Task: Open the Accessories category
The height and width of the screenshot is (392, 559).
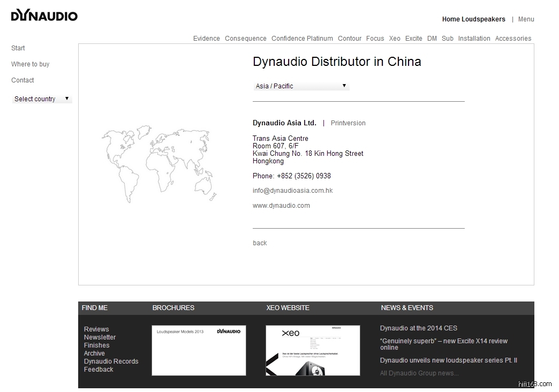Action: click(x=513, y=39)
